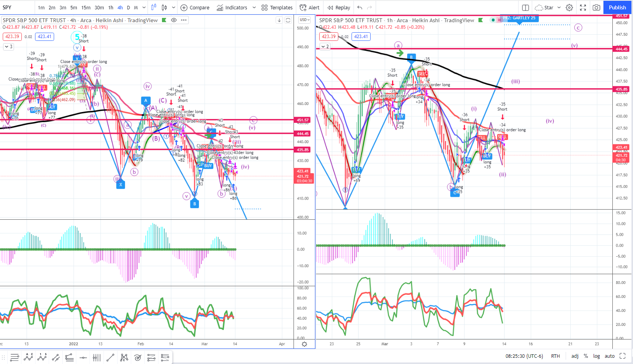Move the 4h chart pane down

point(279,20)
